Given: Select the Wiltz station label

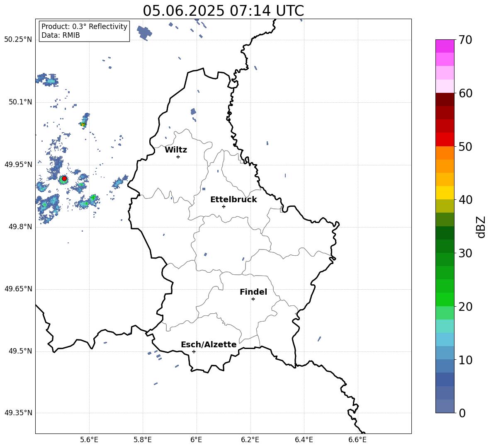Looking at the screenshot, I should point(176,150).
